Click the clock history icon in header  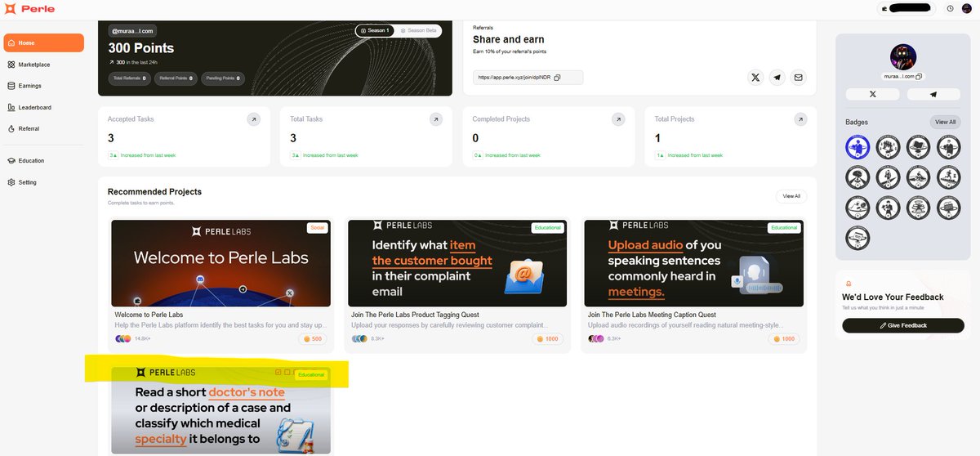click(950, 8)
